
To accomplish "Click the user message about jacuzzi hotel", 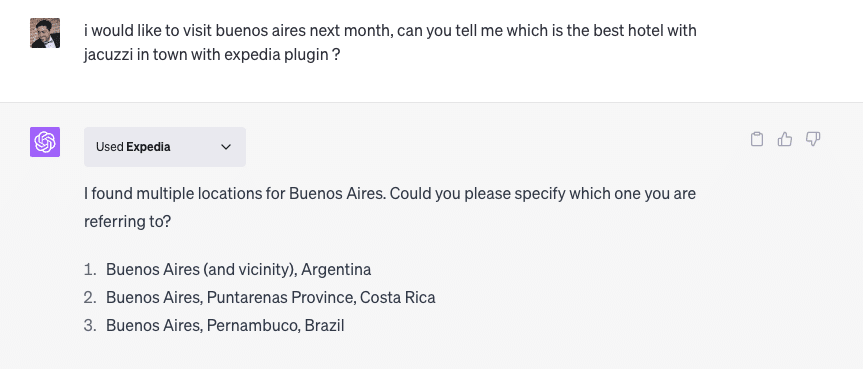I will 390,42.
